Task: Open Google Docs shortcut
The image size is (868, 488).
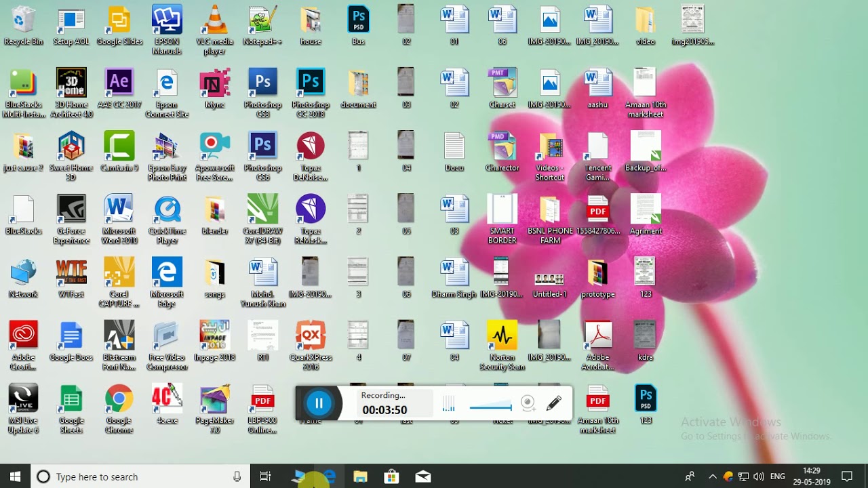Action: [71, 341]
